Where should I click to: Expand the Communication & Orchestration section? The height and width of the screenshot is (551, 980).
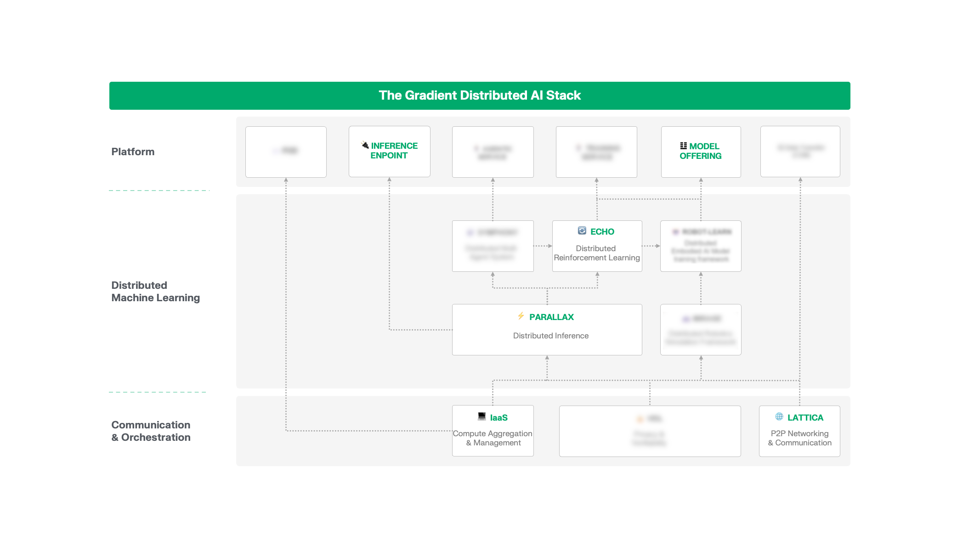coord(151,431)
